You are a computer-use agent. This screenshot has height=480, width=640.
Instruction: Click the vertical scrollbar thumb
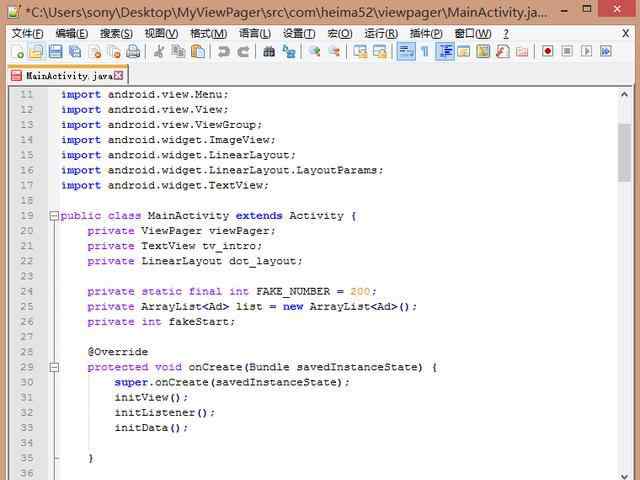click(624, 152)
